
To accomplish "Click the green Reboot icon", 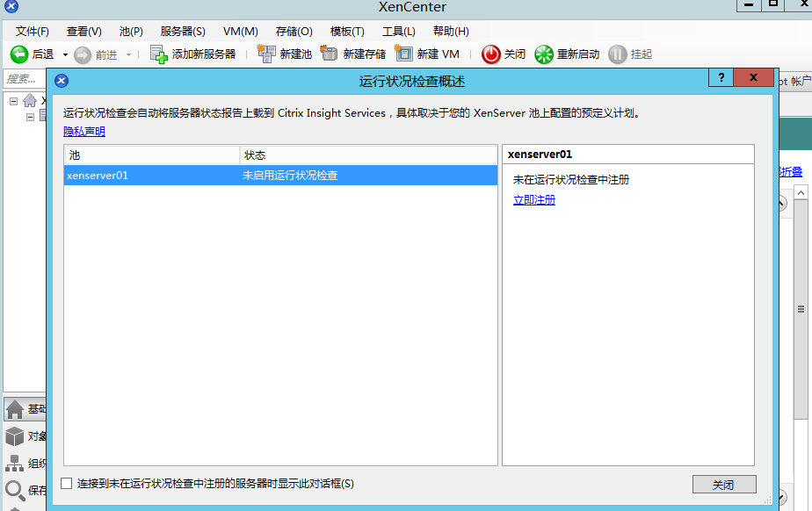I will pos(544,54).
